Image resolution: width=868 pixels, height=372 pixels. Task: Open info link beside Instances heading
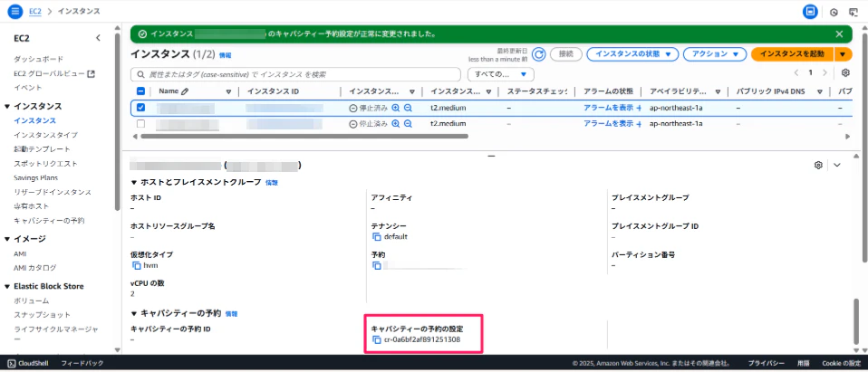226,55
